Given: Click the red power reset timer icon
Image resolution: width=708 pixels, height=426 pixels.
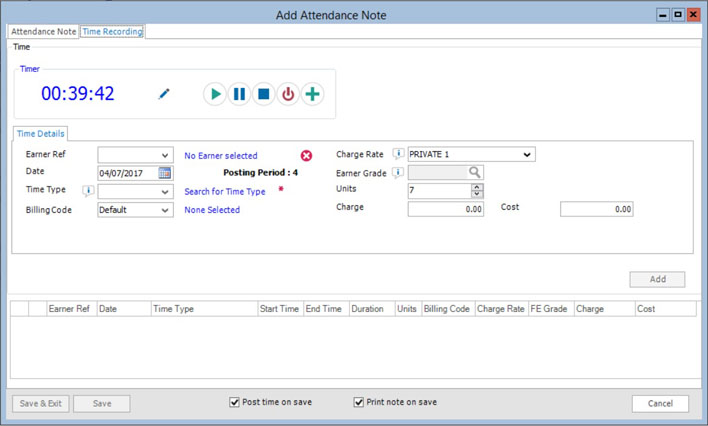Looking at the screenshot, I should point(288,94).
